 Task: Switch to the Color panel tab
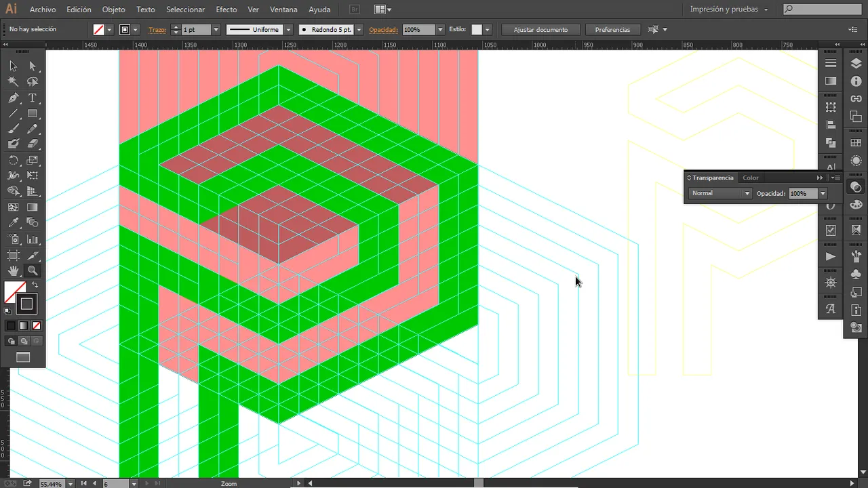tap(751, 178)
